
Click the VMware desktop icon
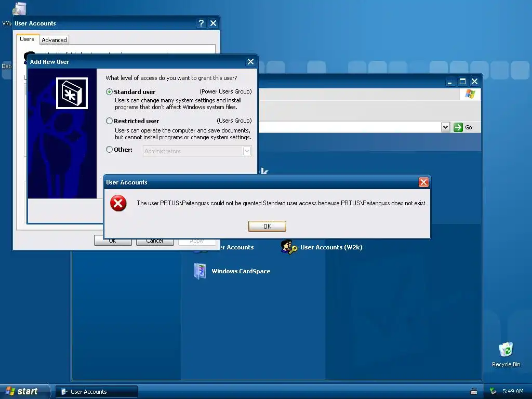(19, 9)
